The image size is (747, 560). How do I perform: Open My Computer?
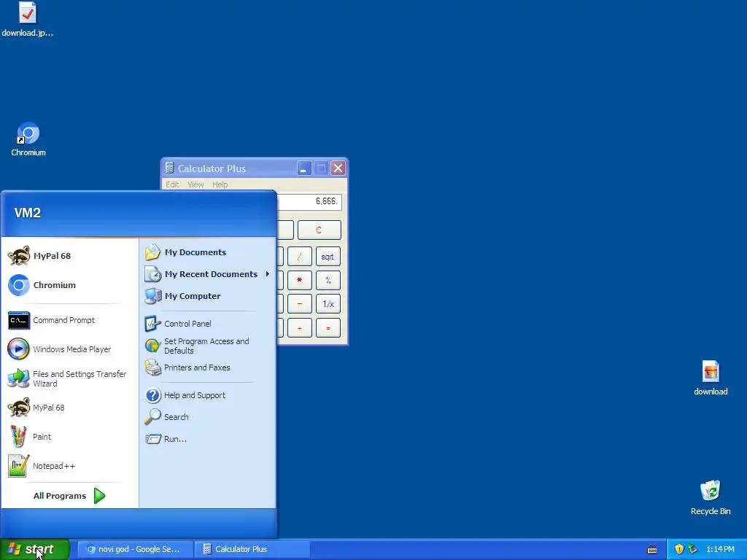pos(207,296)
